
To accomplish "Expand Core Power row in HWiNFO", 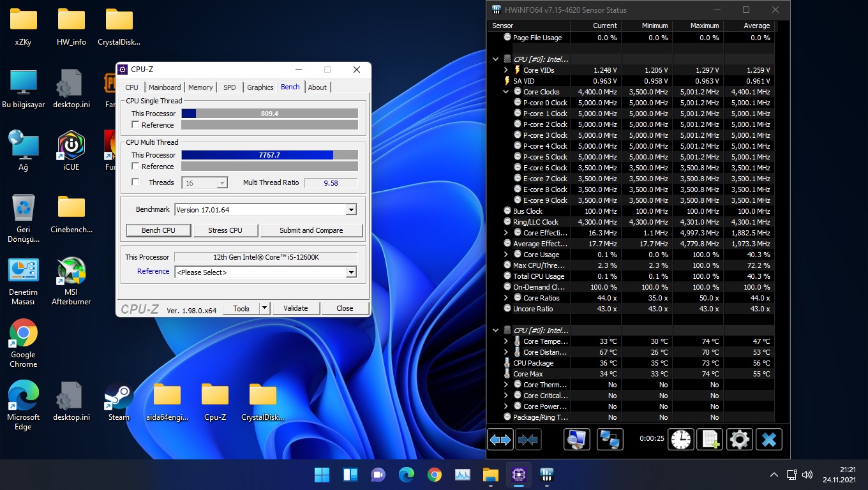I will [x=506, y=406].
